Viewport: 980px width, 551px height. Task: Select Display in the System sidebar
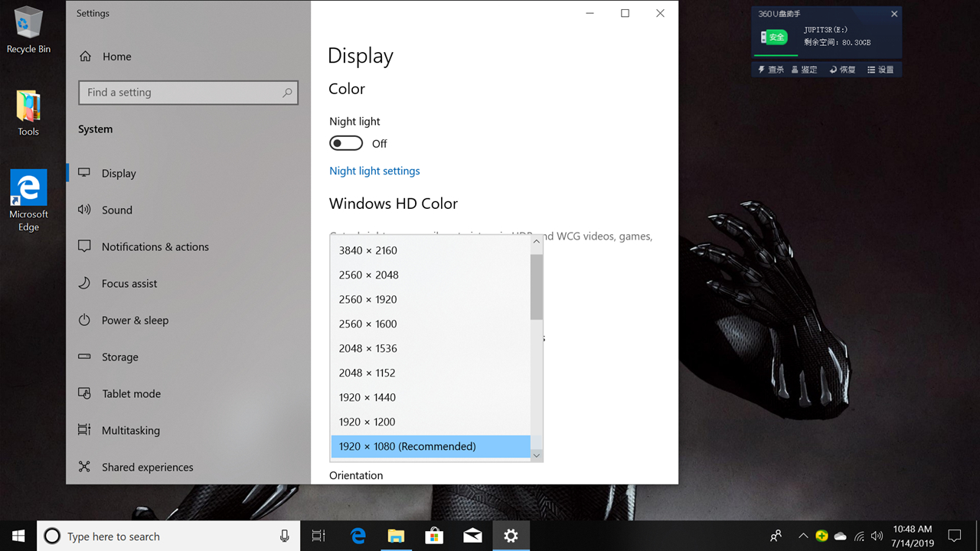119,174
